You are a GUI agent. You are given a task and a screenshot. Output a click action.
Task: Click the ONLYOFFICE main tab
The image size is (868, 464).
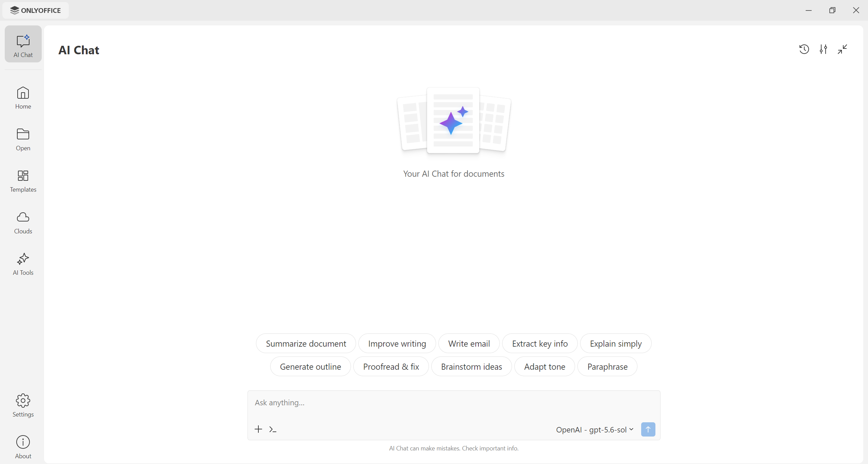[36, 11]
